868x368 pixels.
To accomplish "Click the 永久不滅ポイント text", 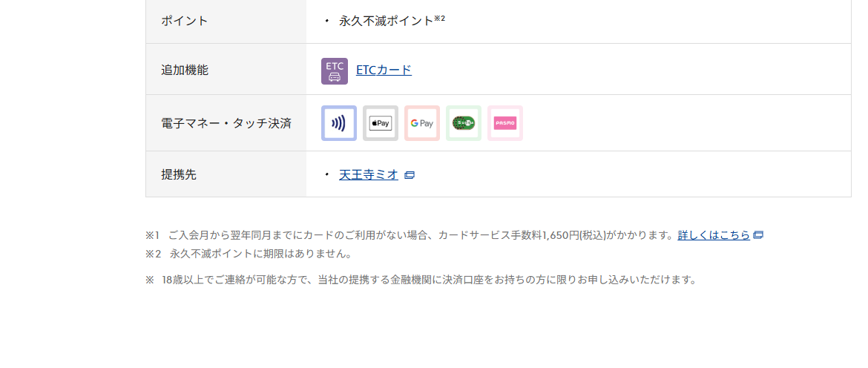I will pyautogui.click(x=386, y=21).
